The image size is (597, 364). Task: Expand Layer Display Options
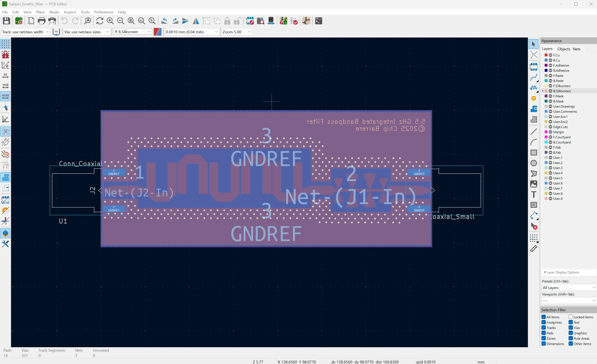tap(561, 272)
